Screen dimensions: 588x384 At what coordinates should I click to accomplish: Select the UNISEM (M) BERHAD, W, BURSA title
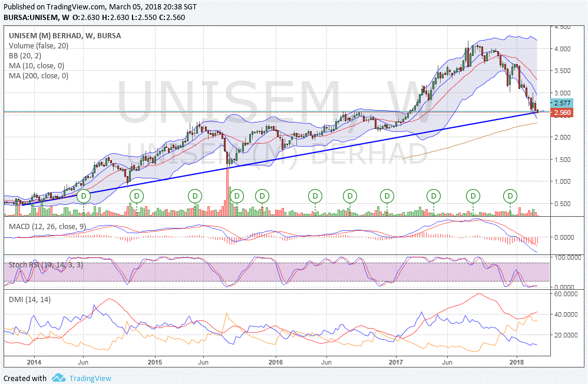coord(65,35)
